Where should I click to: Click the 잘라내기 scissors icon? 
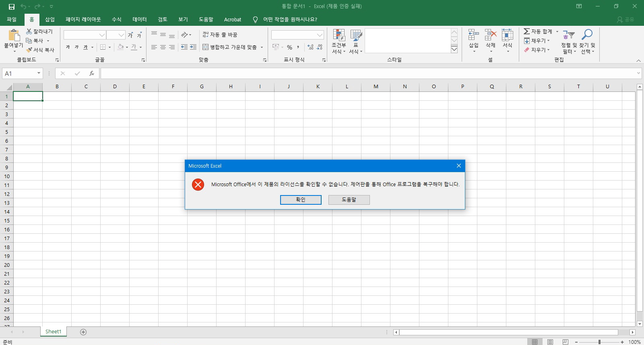coord(29,31)
